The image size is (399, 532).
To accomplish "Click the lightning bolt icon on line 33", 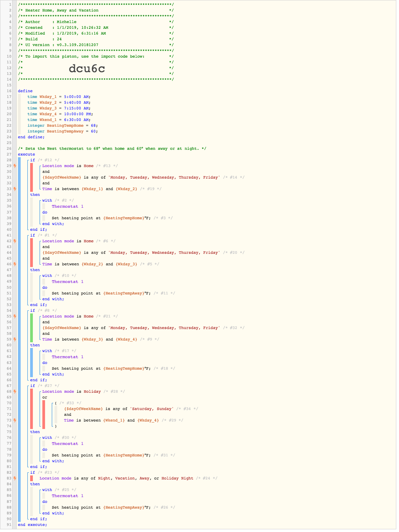I will click(15, 189).
